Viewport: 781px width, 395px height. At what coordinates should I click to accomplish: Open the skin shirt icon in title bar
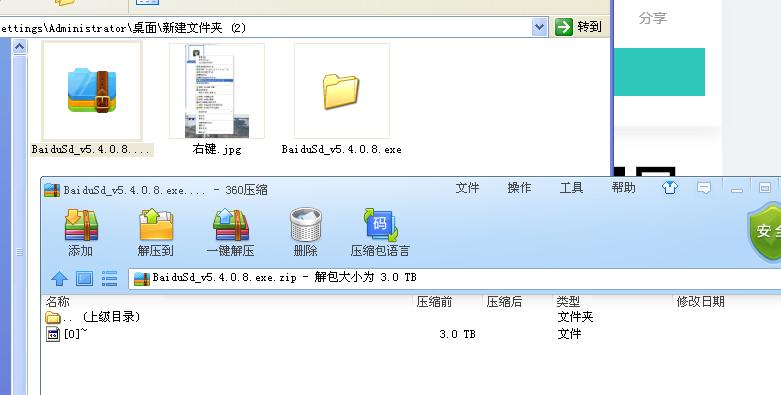(670, 188)
